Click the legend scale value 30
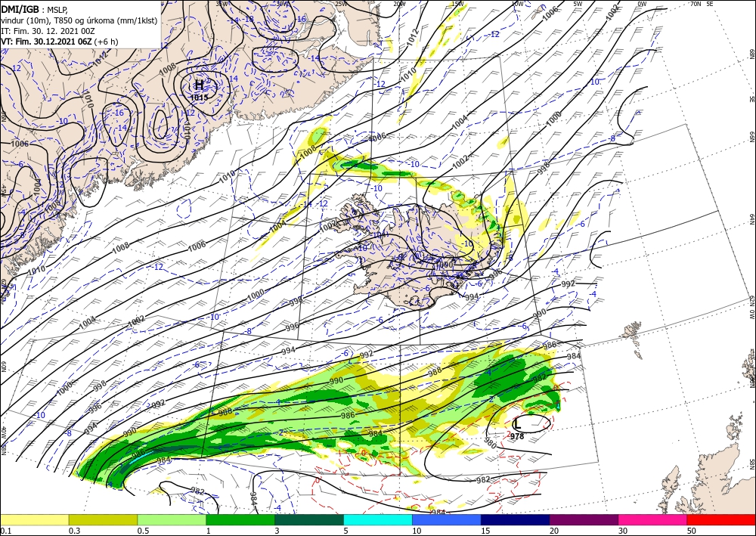 click(623, 531)
